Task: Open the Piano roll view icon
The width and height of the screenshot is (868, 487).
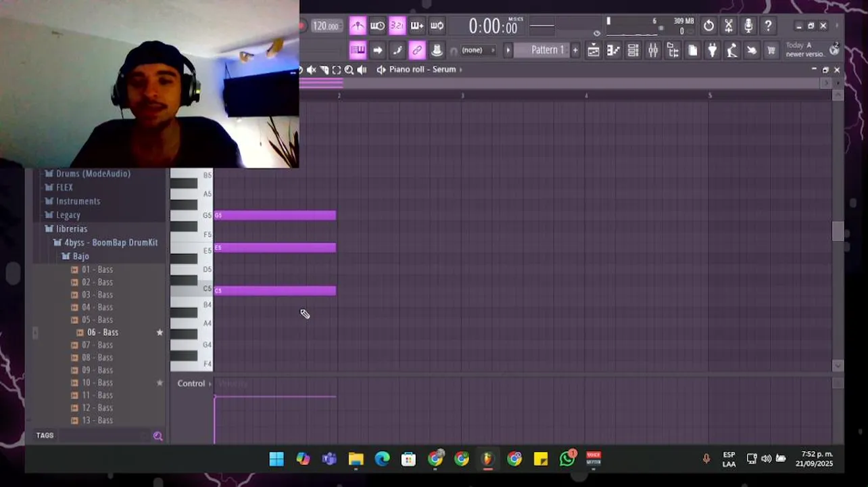Action: point(613,50)
